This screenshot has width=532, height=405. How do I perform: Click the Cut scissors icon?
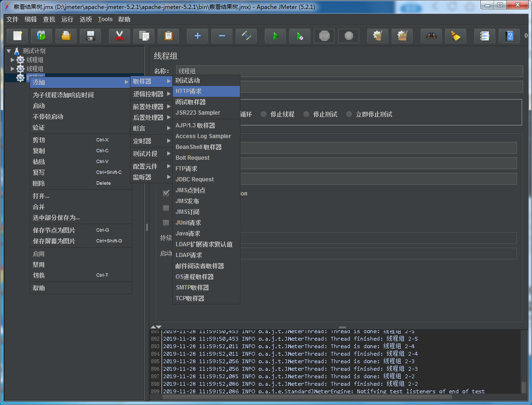pyautogui.click(x=119, y=36)
